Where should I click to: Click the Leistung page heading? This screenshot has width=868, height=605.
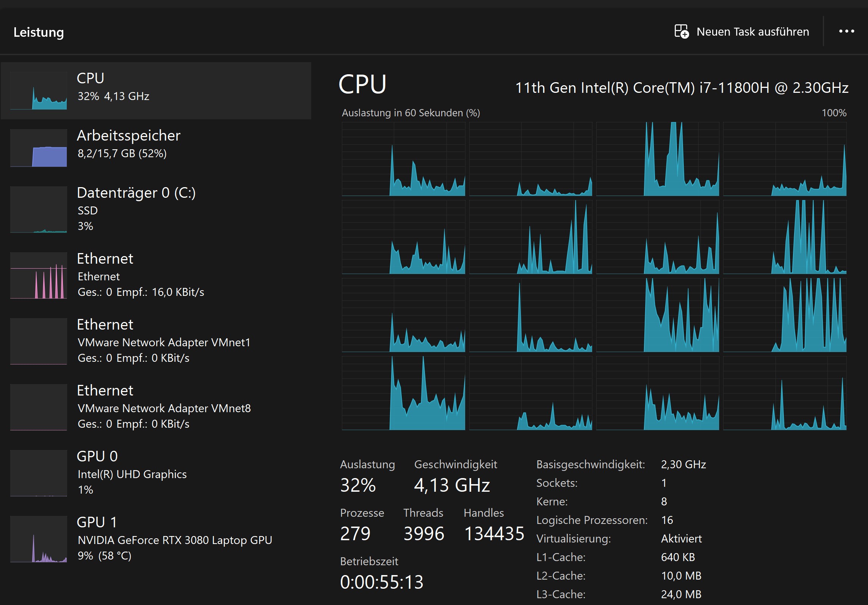[x=39, y=32]
